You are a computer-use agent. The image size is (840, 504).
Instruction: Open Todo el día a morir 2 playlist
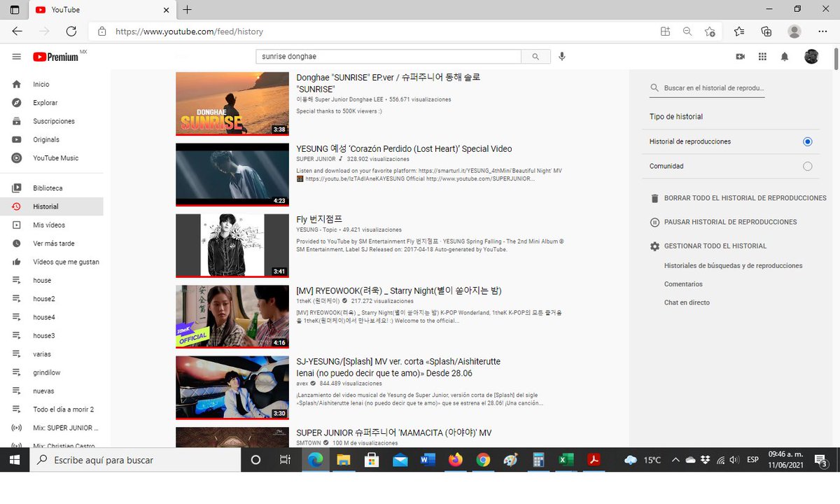[52, 409]
